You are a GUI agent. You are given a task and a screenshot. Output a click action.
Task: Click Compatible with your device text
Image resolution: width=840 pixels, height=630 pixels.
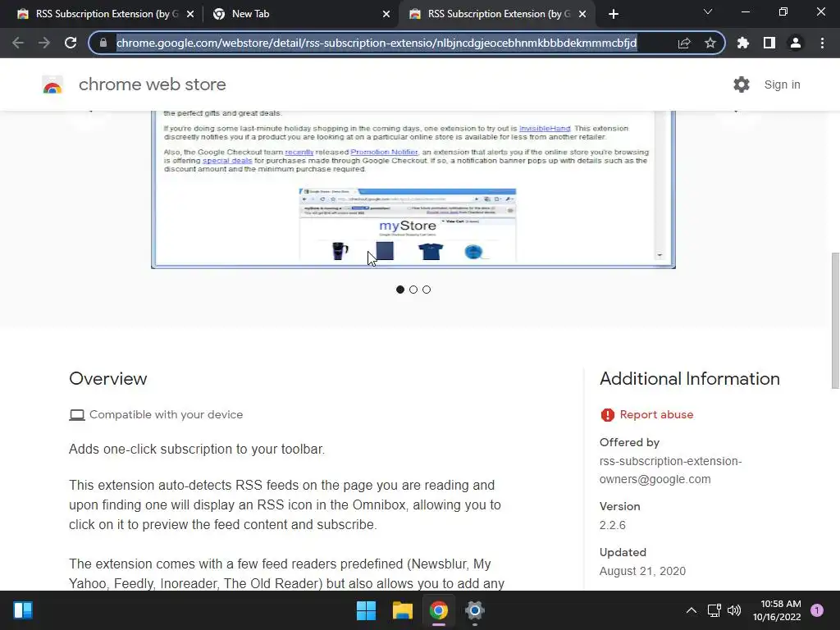click(166, 414)
